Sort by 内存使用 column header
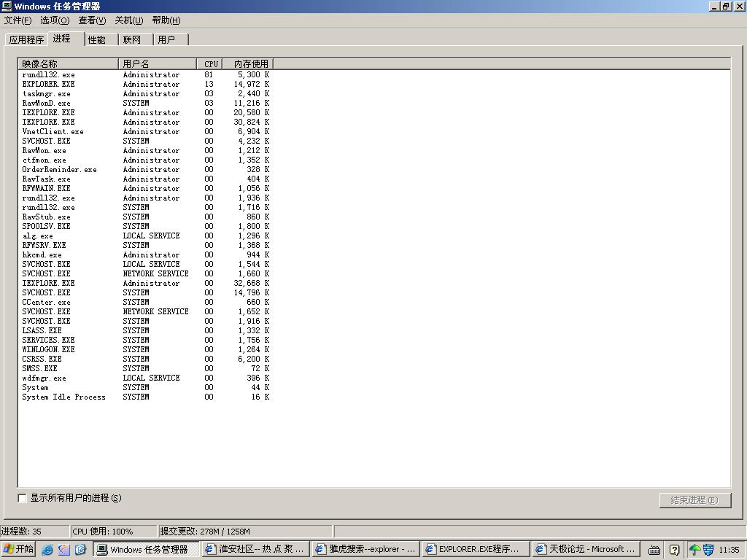747x560 pixels. [x=249, y=64]
